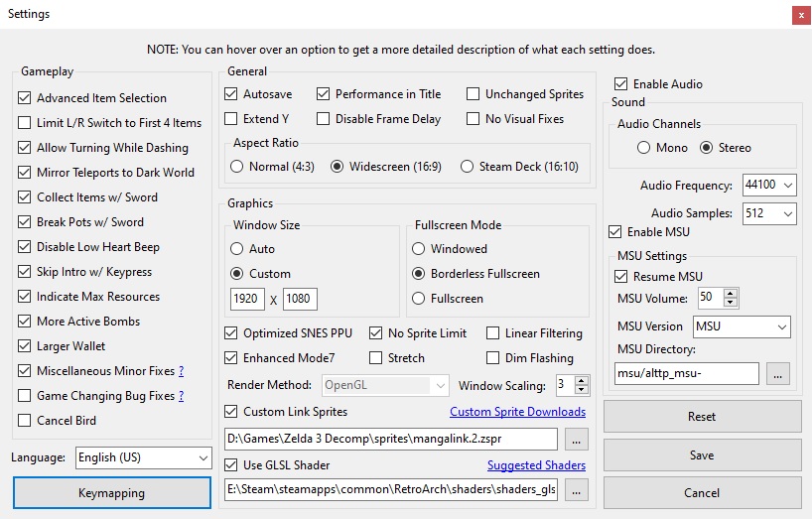The image size is (812, 519).
Task: Browse for MSU directory
Action: point(778,373)
